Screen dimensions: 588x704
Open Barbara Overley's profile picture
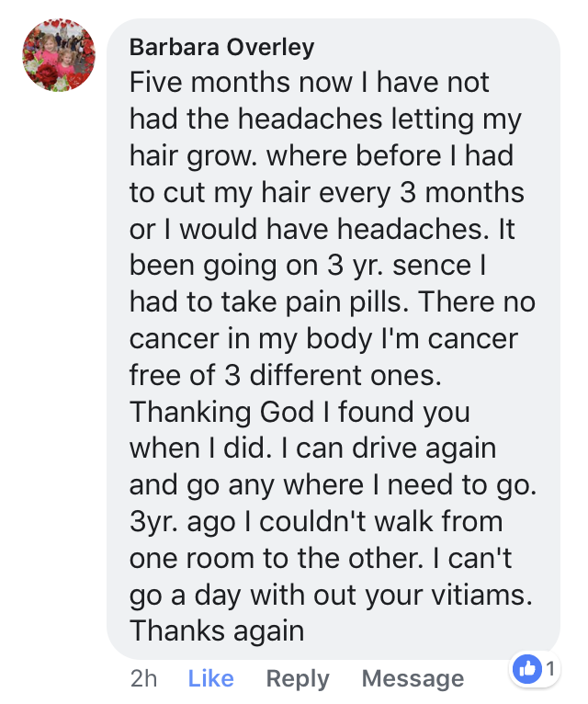point(59,55)
